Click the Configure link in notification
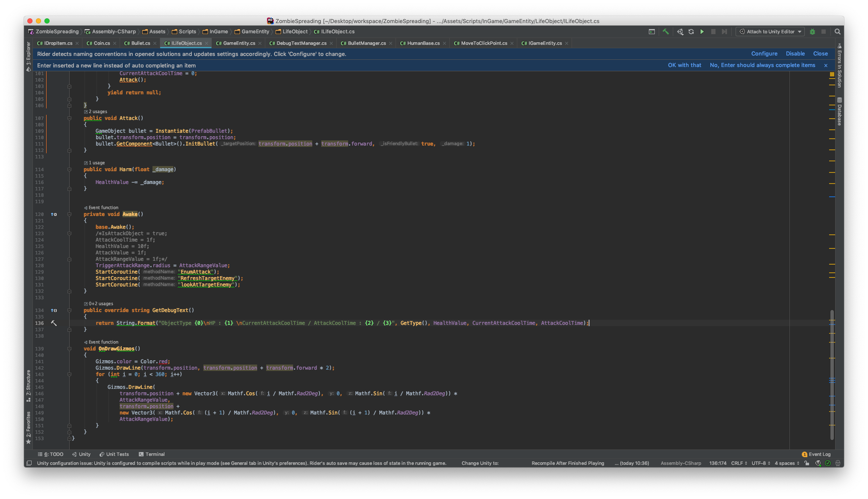868x499 pixels. (764, 54)
